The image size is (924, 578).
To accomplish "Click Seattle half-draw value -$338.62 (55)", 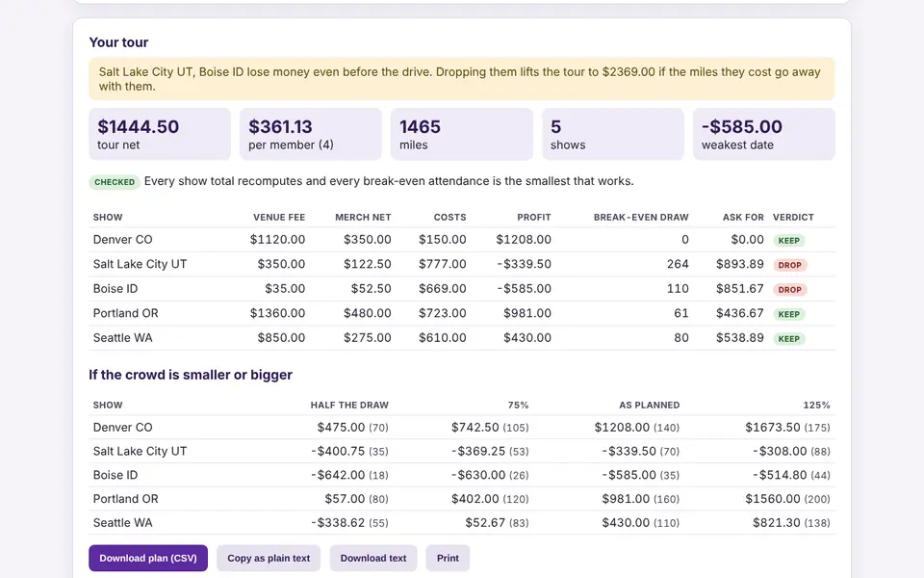I will tap(350, 523).
